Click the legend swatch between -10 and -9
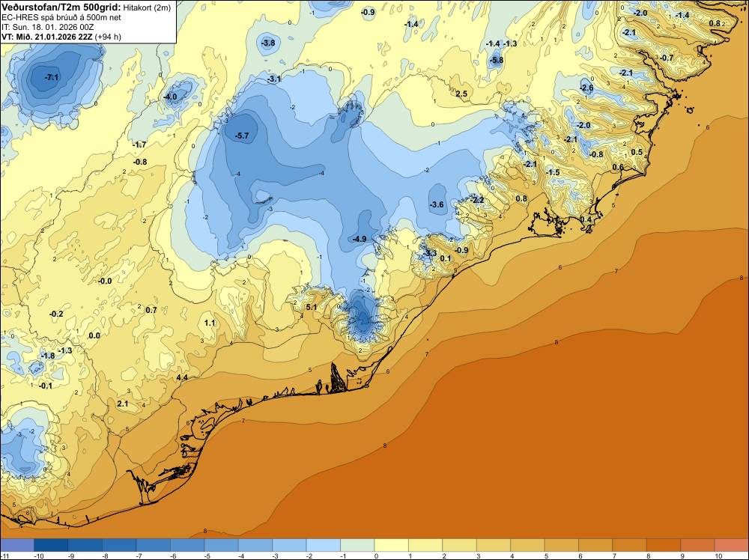Image resolution: width=749 pixels, height=560 pixels. 51,545
